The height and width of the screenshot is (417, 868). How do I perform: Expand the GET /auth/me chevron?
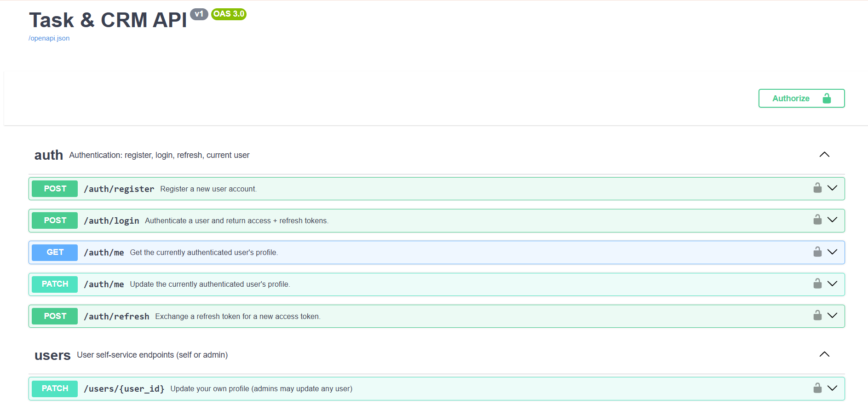(x=832, y=252)
